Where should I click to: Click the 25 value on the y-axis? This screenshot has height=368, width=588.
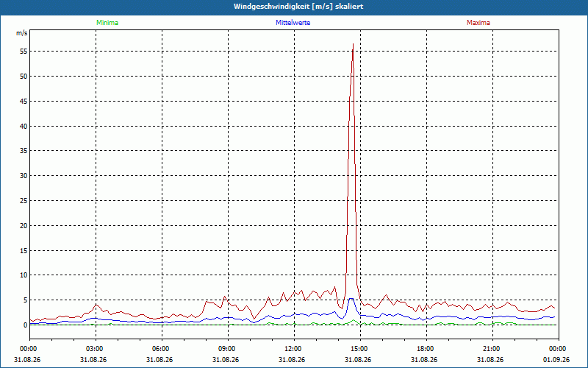click(24, 201)
